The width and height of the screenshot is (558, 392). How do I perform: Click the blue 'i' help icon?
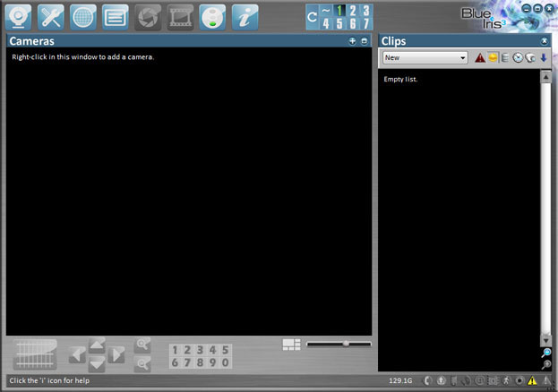[245, 15]
